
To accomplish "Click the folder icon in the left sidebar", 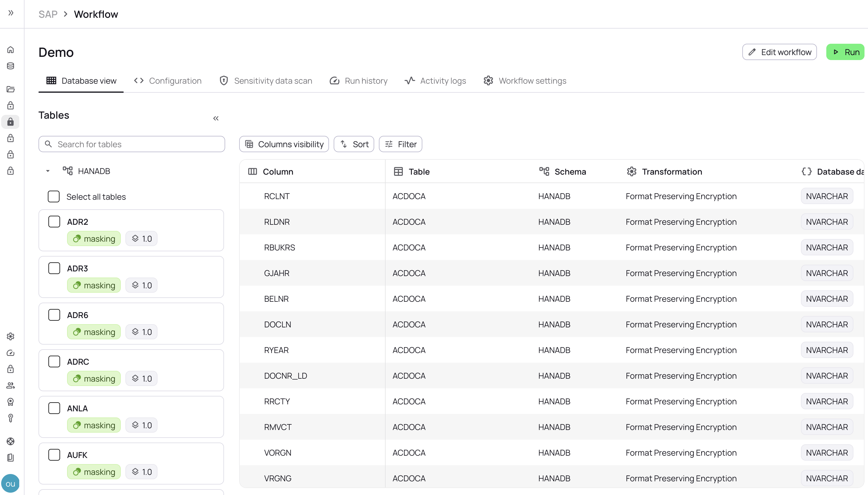I will click(10, 89).
